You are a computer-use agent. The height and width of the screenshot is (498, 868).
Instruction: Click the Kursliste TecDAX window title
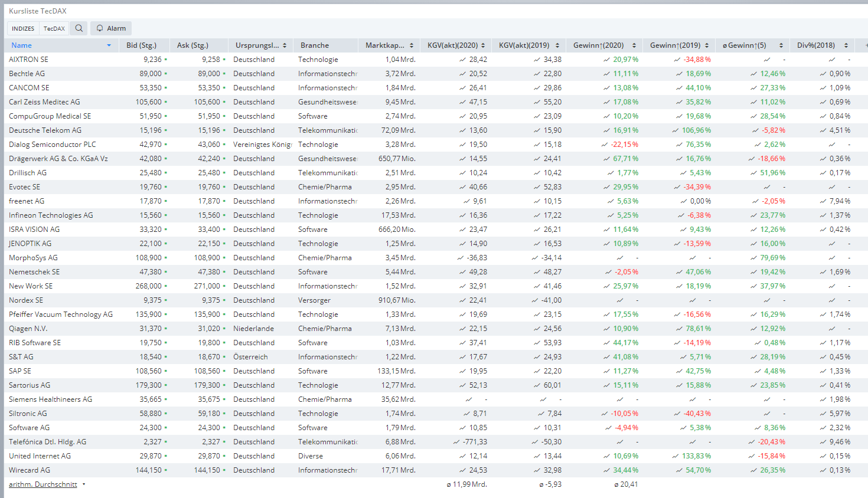tap(38, 11)
